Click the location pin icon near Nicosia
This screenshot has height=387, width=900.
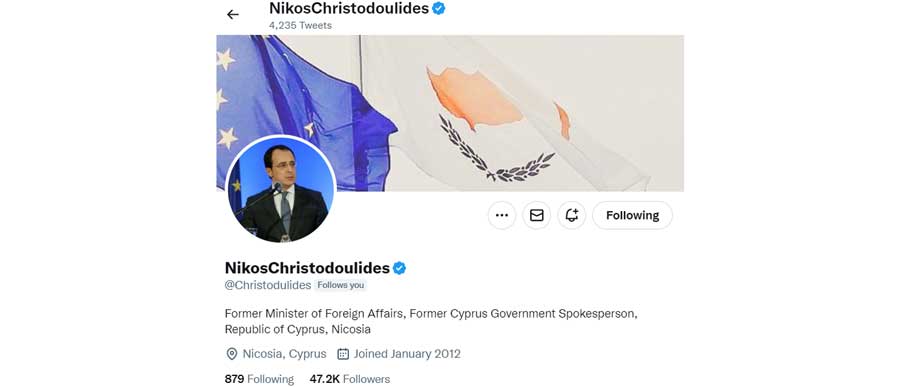tap(232, 354)
